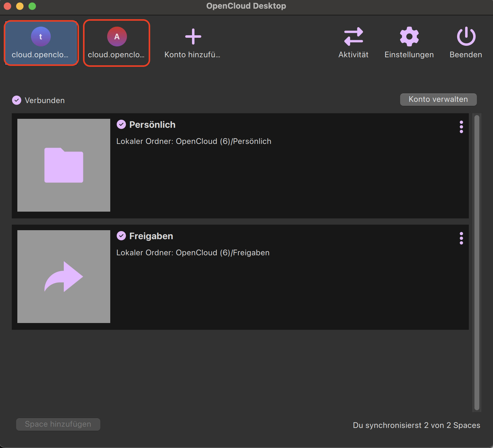Click "Lokaler Ordner: OpenCloud (6)/Persönlich" text
Image resolution: width=493 pixels, height=448 pixels.
pos(194,141)
